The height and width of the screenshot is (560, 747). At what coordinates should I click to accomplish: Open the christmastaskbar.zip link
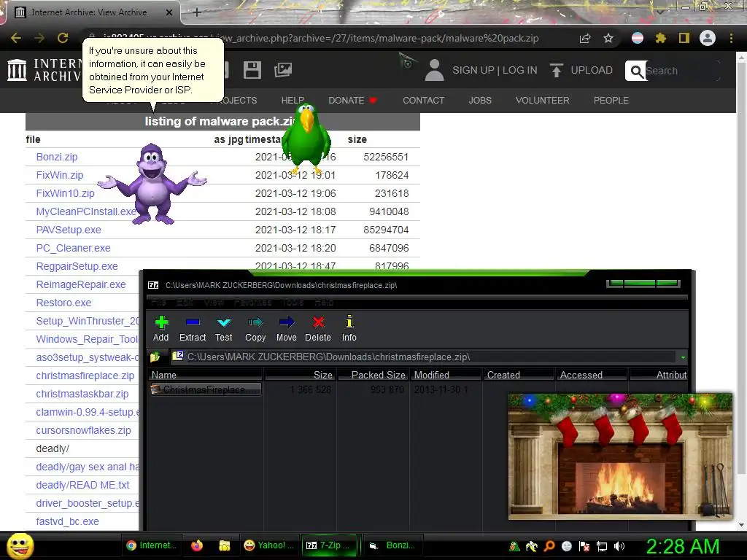tap(82, 394)
